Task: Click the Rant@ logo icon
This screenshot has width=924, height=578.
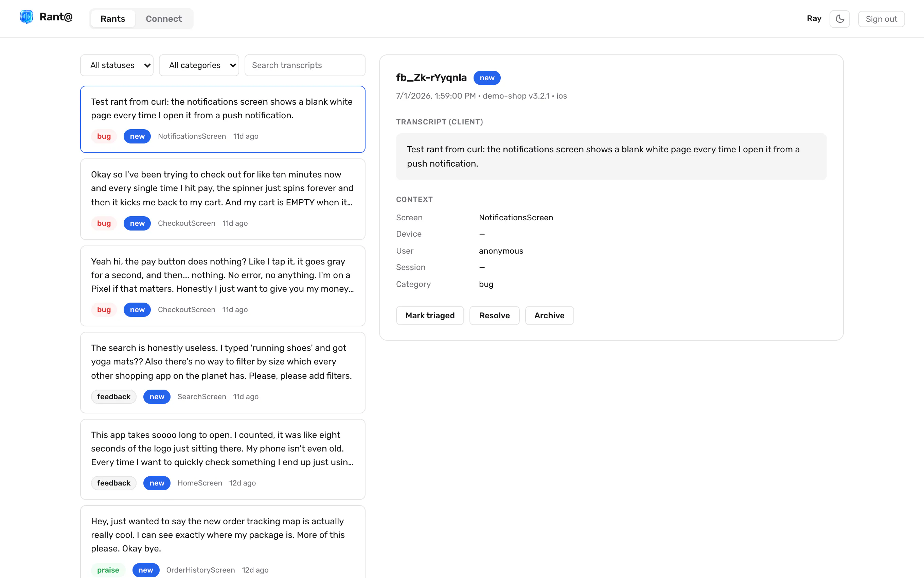Action: [x=26, y=17]
